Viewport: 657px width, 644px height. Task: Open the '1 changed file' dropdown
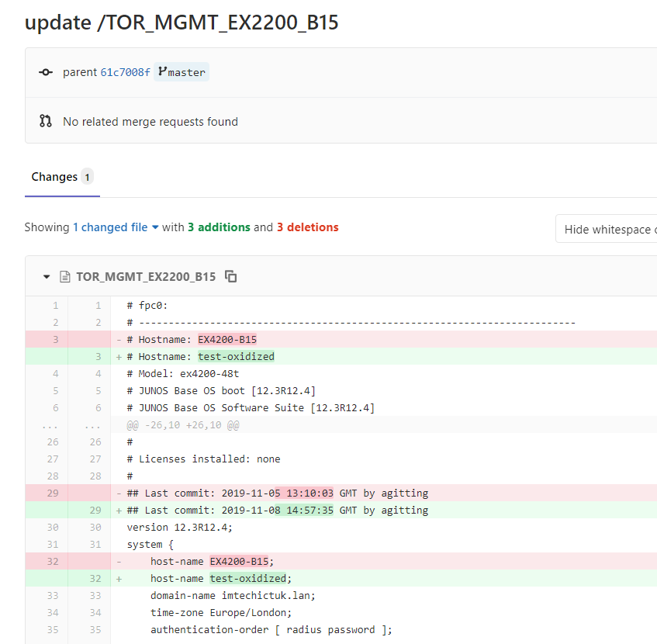[x=116, y=227]
